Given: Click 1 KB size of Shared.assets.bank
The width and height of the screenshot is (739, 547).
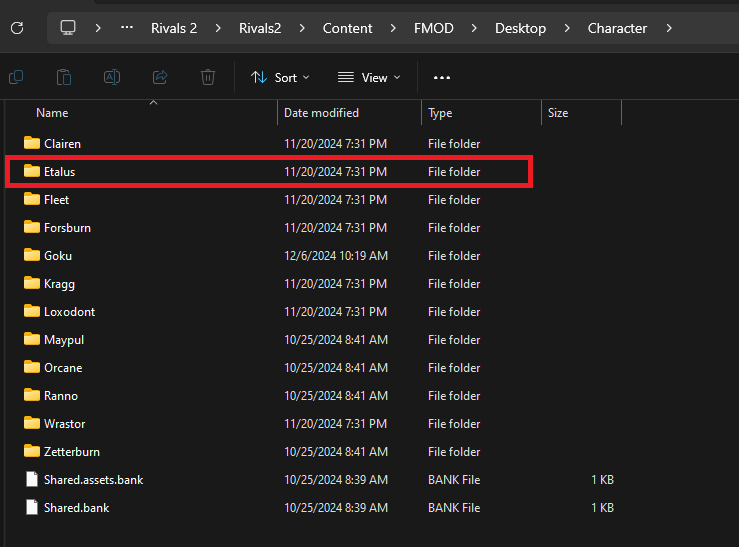Looking at the screenshot, I should click(x=602, y=480).
